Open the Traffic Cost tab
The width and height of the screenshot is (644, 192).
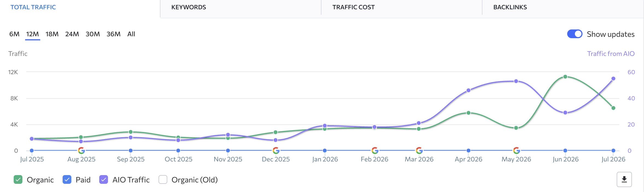pyautogui.click(x=353, y=7)
